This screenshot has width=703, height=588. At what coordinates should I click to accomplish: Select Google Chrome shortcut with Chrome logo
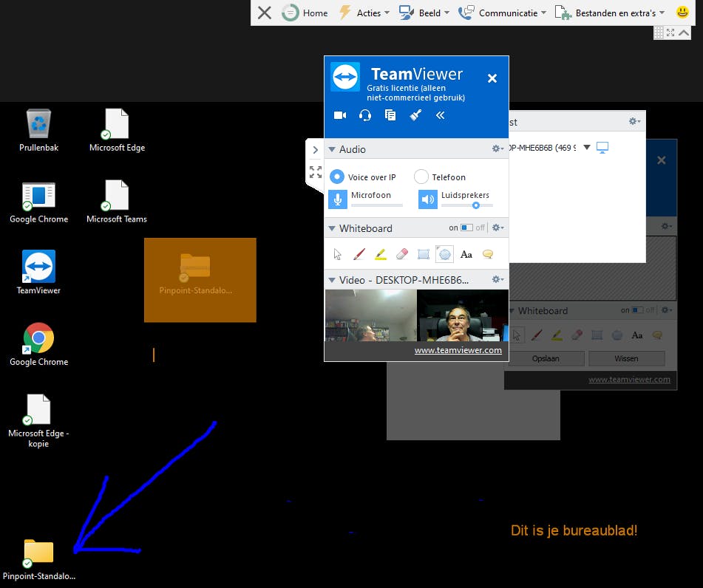point(38,344)
